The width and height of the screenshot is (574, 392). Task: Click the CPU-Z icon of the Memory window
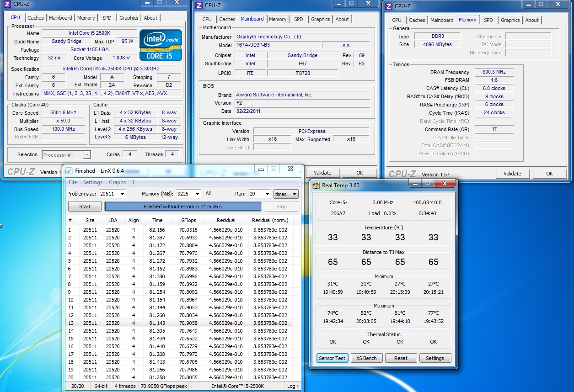388,6
